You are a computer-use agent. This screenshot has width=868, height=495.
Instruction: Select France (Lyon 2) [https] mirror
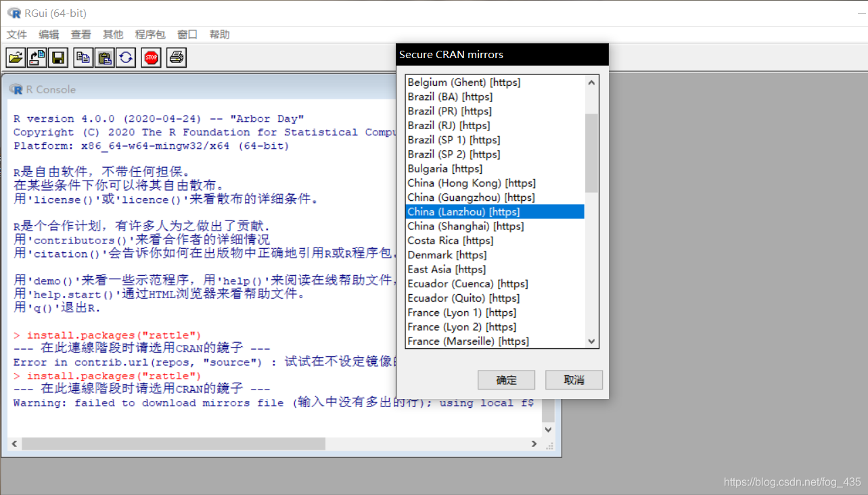(495, 327)
